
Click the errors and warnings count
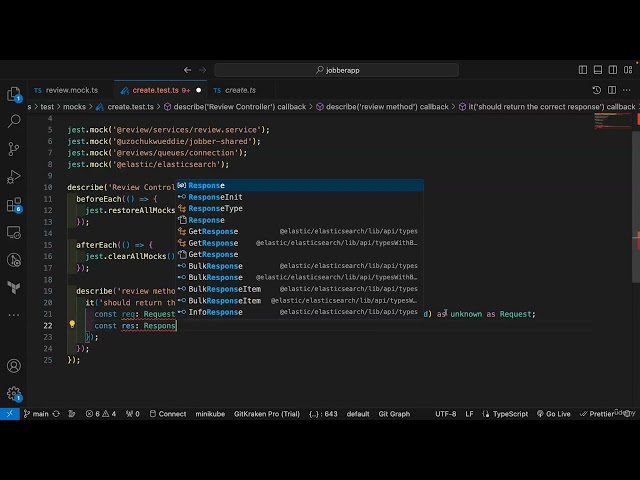pos(101,414)
